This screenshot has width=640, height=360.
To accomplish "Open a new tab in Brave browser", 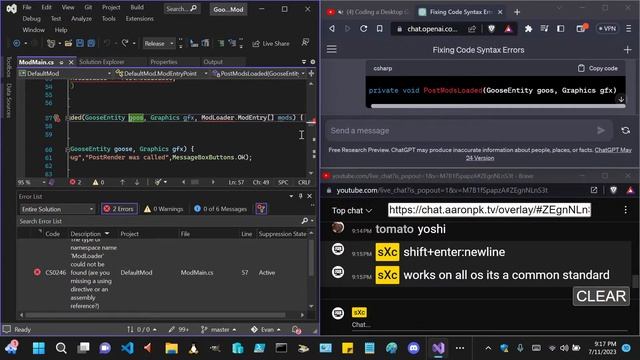I will tap(517, 12).
